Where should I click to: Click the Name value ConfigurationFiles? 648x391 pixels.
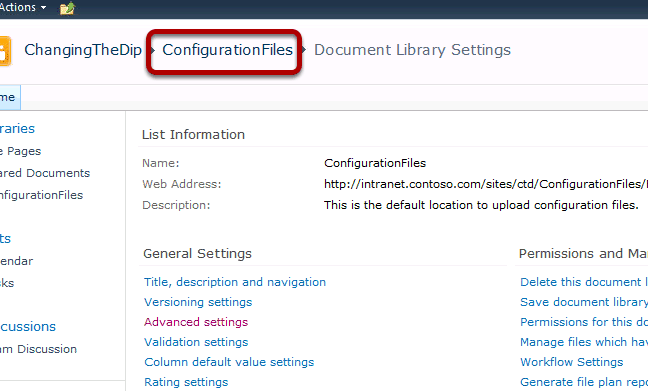375,163
